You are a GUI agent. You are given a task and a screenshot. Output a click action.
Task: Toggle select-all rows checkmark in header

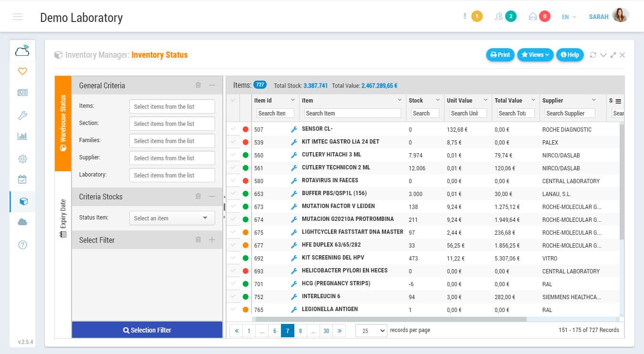coord(233,100)
